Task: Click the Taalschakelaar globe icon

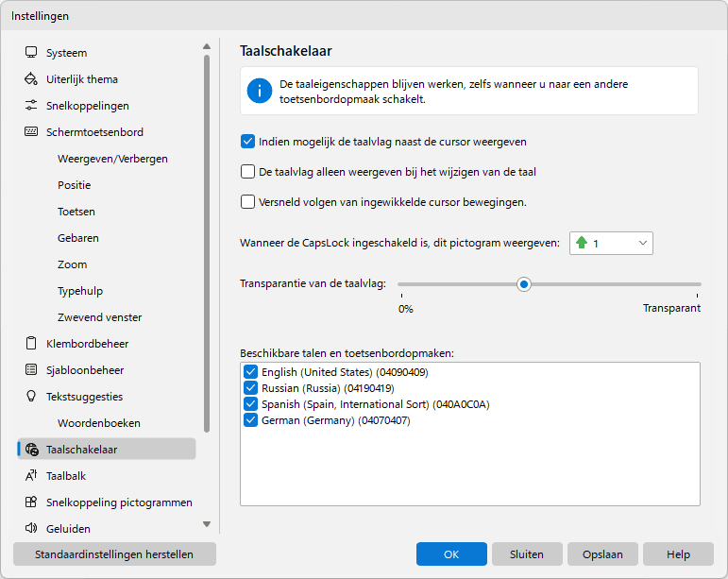Action: [x=31, y=450]
